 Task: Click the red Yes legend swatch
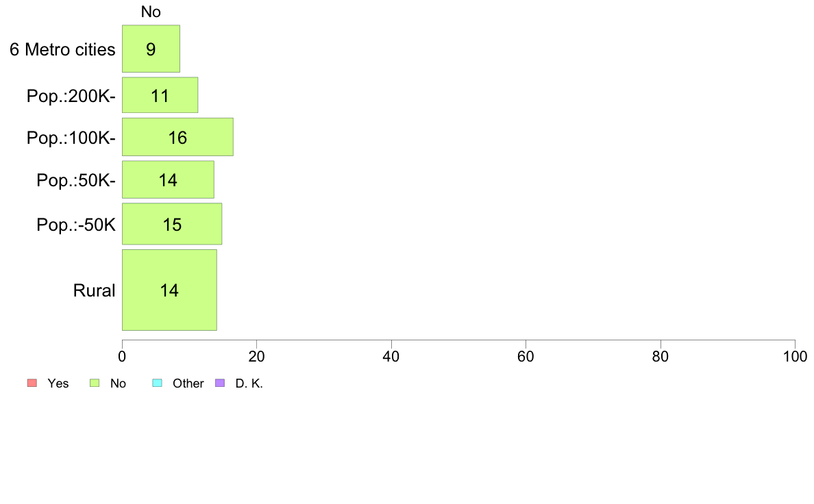(32, 383)
